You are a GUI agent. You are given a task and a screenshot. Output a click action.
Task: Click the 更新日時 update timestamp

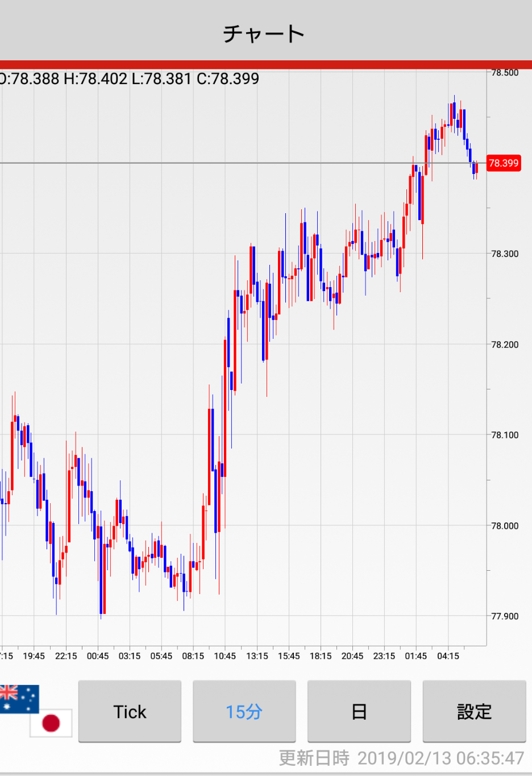401,758
